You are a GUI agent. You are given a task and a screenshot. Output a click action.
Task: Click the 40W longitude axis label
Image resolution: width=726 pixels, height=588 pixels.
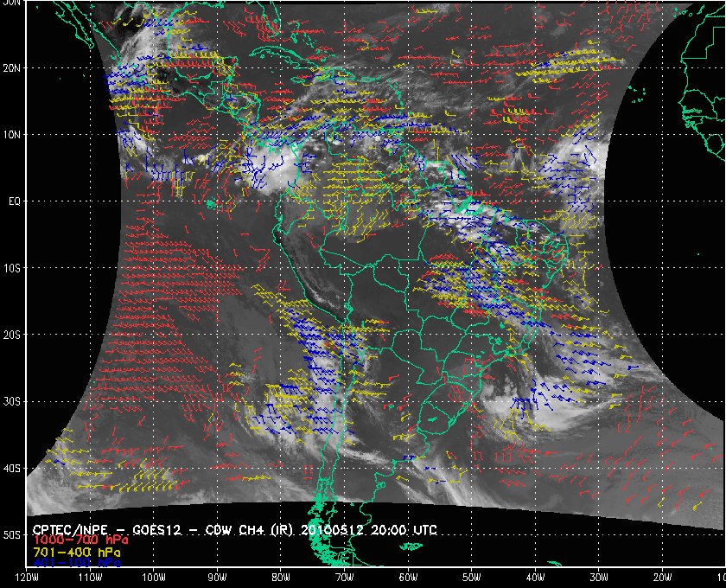tap(535, 578)
